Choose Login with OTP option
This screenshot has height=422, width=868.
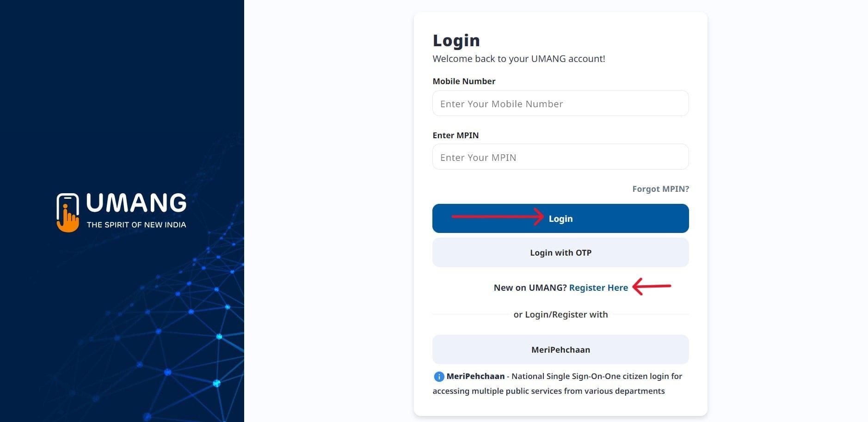pyautogui.click(x=560, y=252)
